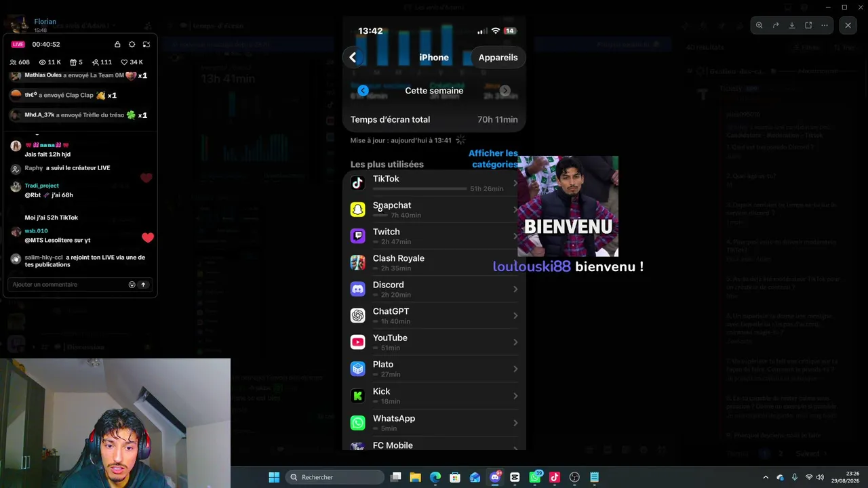Click the Cette semaine label
Viewport: 868px width, 488px height.
point(434,91)
